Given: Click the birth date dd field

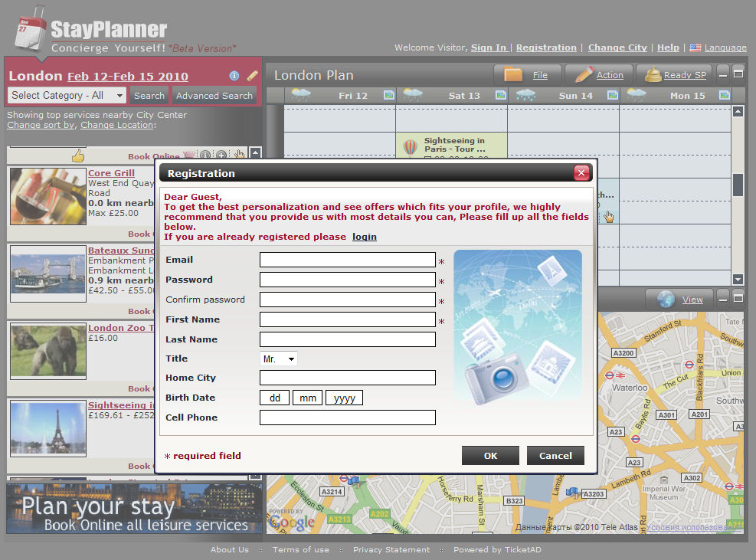Looking at the screenshot, I should point(274,398).
